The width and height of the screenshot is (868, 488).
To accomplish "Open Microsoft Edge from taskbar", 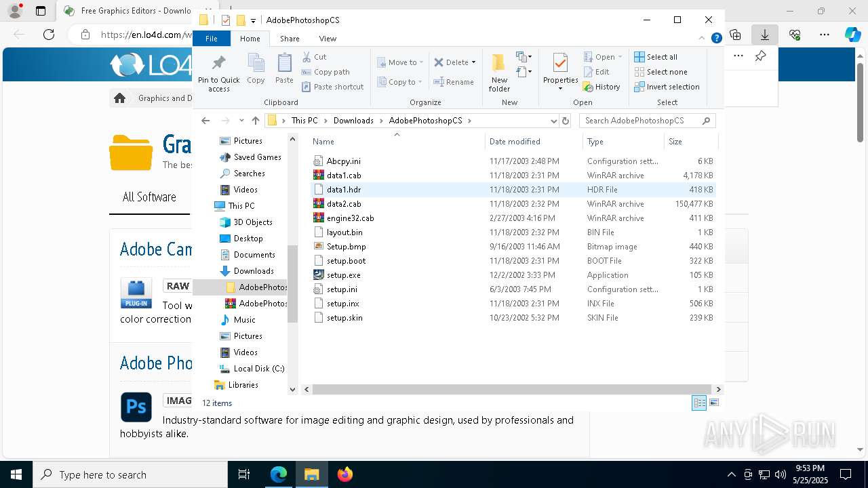I will point(279,474).
